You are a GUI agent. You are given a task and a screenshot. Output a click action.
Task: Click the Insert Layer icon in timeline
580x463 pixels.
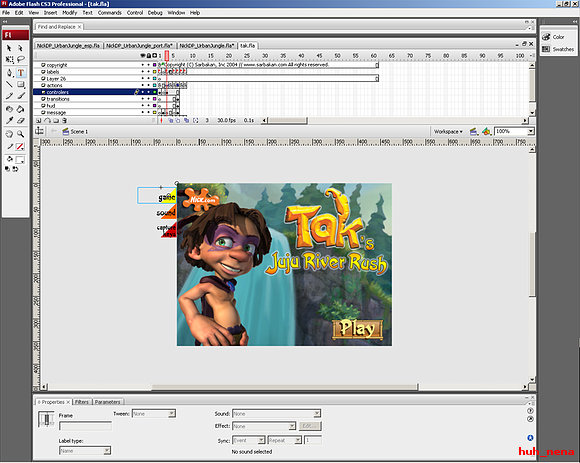coord(38,121)
